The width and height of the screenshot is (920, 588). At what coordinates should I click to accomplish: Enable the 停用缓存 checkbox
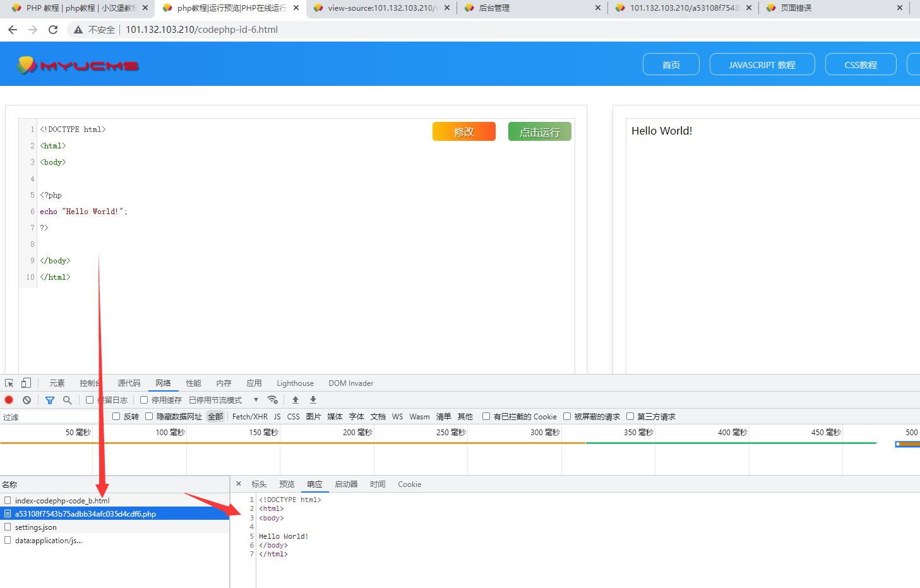[x=144, y=400]
